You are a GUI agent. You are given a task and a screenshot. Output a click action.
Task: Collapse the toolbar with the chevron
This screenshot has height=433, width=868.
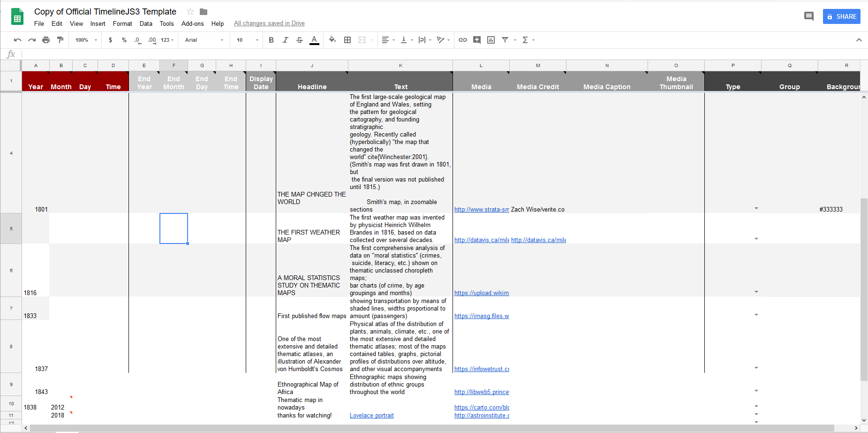pyautogui.click(x=860, y=40)
